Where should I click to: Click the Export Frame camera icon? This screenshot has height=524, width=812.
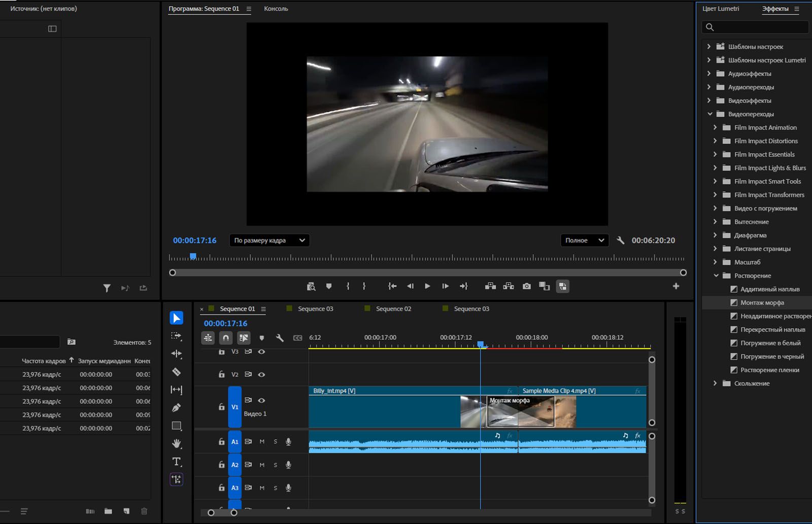[x=527, y=286]
